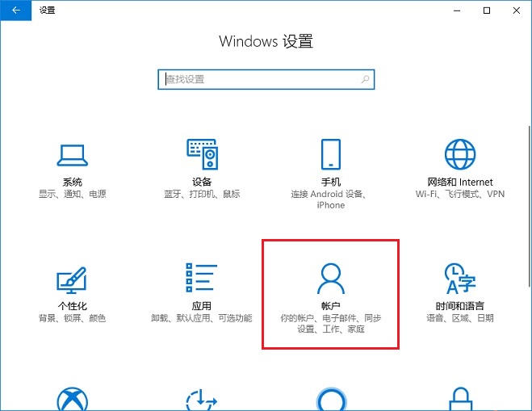
Task: Click the 帐户 person icon
Action: (x=330, y=279)
